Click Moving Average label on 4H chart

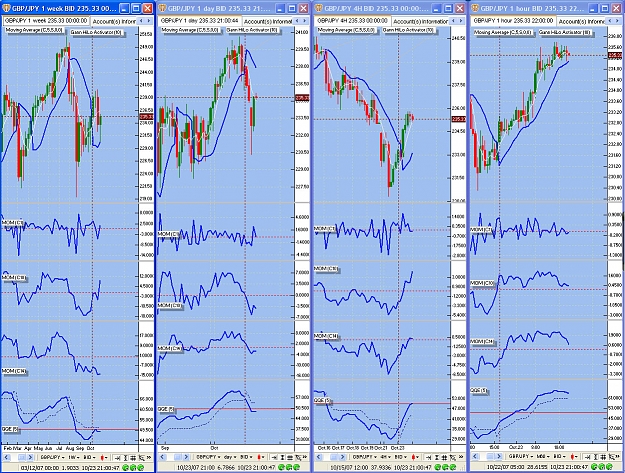click(346, 30)
